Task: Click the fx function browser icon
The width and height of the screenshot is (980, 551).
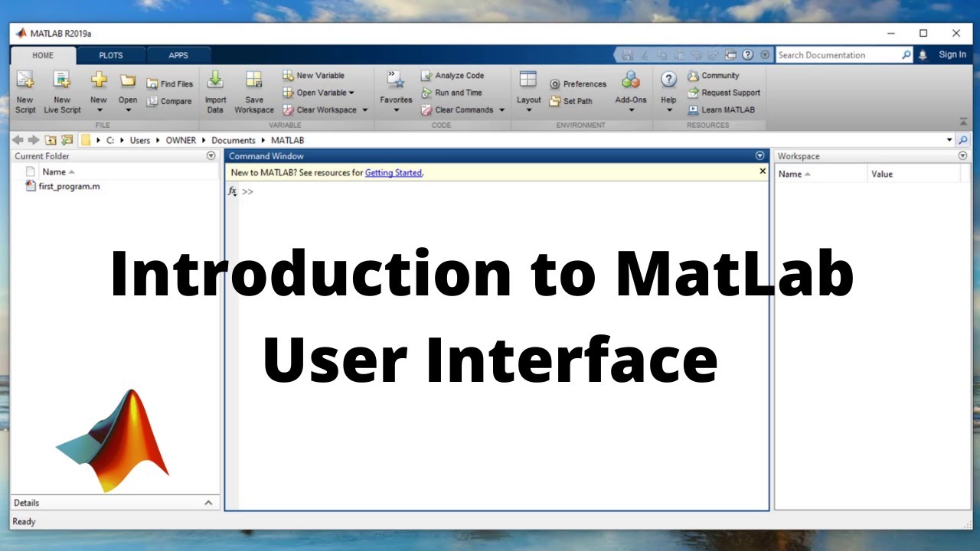Action: tap(233, 191)
